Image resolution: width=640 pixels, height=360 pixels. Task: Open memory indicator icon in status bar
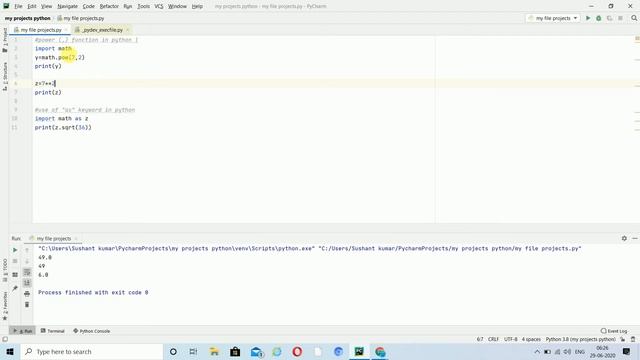point(633,339)
